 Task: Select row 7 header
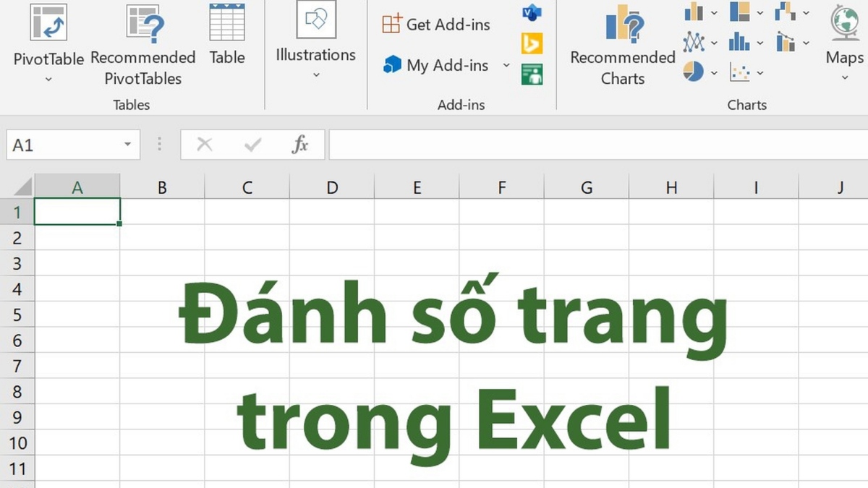coord(17,366)
